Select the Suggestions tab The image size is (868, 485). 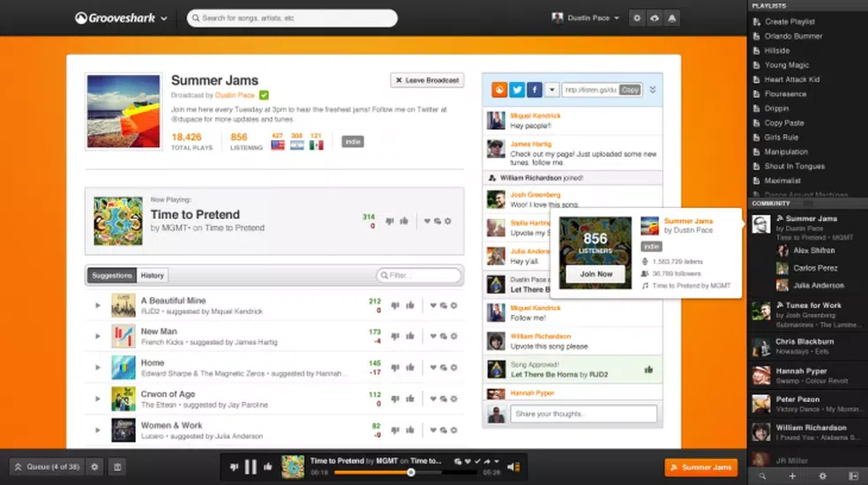tap(112, 275)
